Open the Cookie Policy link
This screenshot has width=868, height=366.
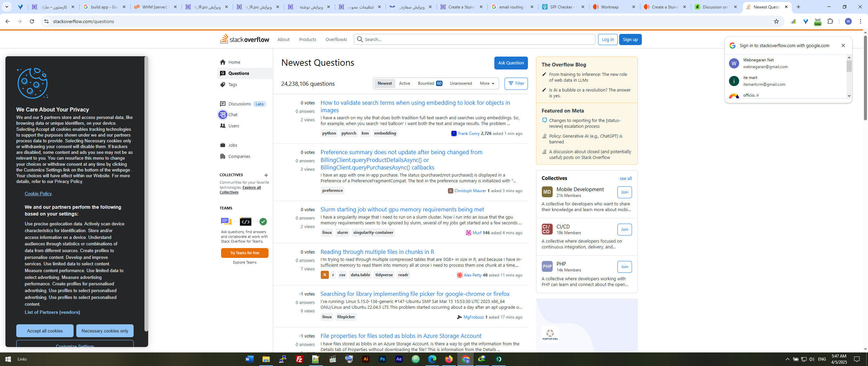[38, 194]
